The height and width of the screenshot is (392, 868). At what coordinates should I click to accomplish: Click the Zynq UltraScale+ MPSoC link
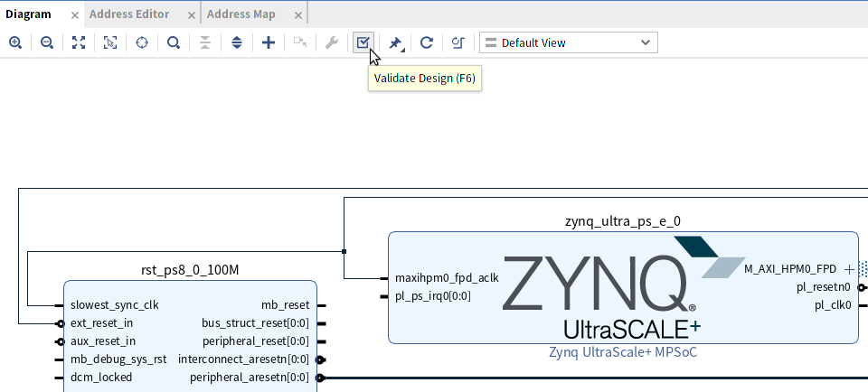[623, 351]
